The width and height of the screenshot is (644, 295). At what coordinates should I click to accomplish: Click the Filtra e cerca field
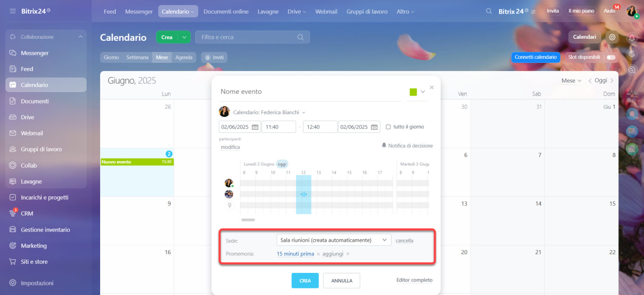[x=253, y=37]
